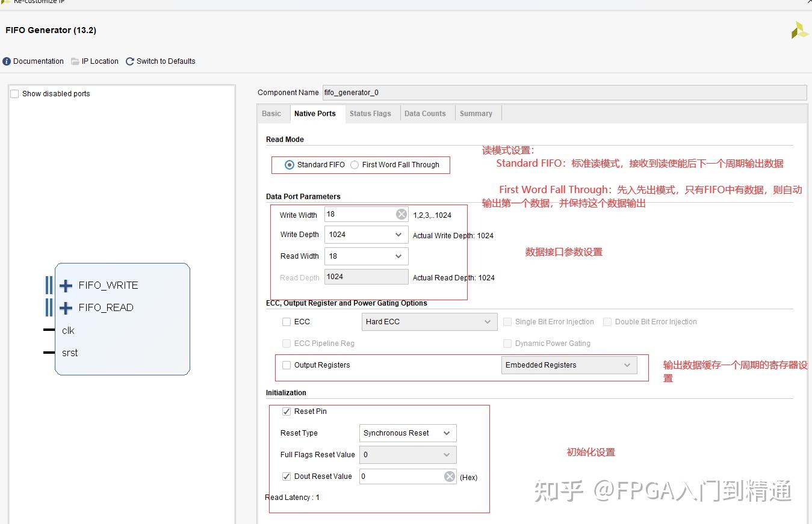Viewport: 812px width, 524px height.
Task: Switch to the Data Counts tab
Action: pos(425,114)
